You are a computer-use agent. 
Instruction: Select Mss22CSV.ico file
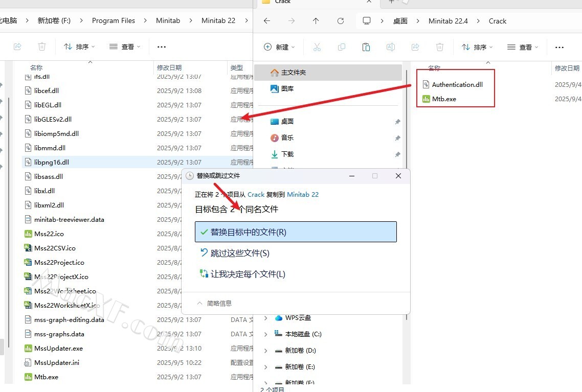tap(55, 248)
